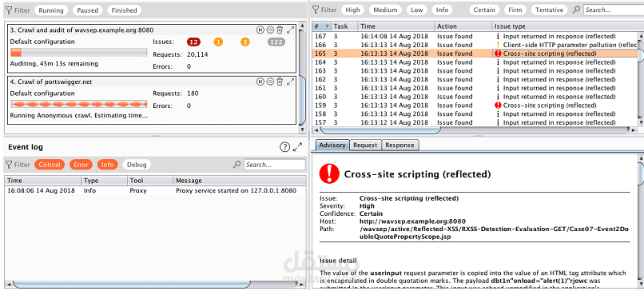Sort event log by Tool column header
This screenshot has height=291, width=644.
coord(150,181)
